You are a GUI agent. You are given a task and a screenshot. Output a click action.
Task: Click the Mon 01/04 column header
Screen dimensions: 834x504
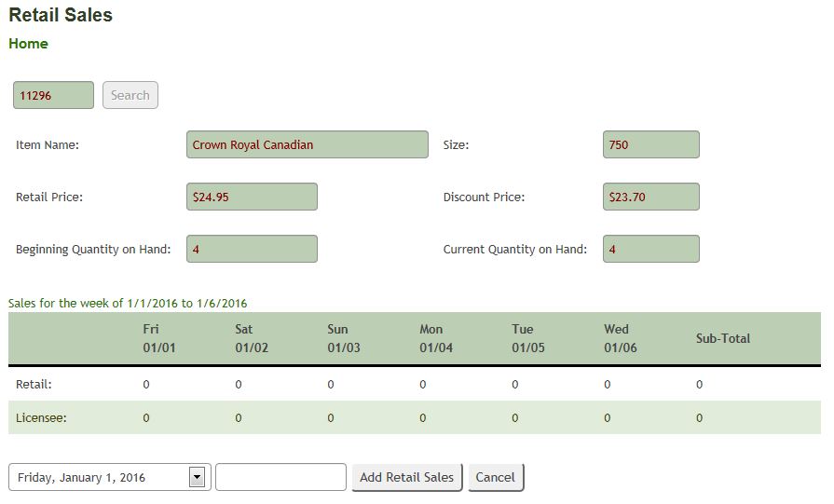tap(436, 338)
